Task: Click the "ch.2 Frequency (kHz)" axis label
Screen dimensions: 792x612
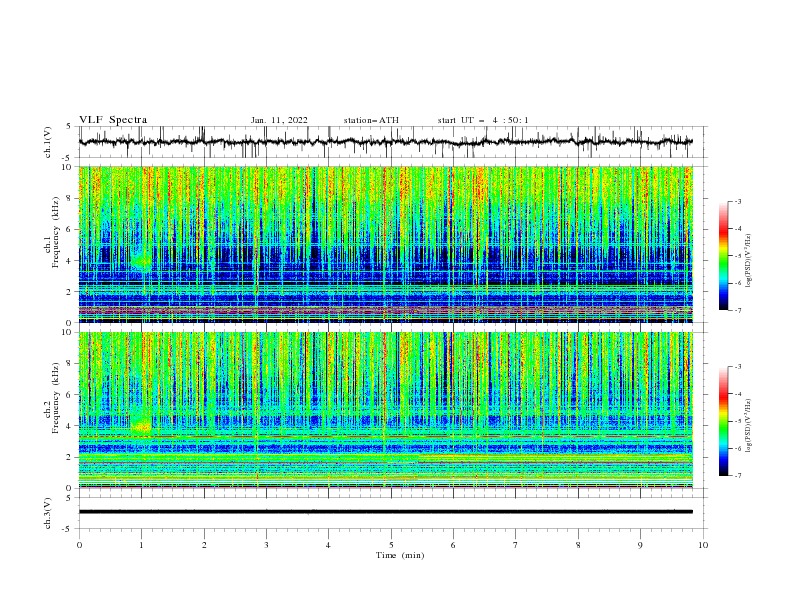Action: point(52,398)
